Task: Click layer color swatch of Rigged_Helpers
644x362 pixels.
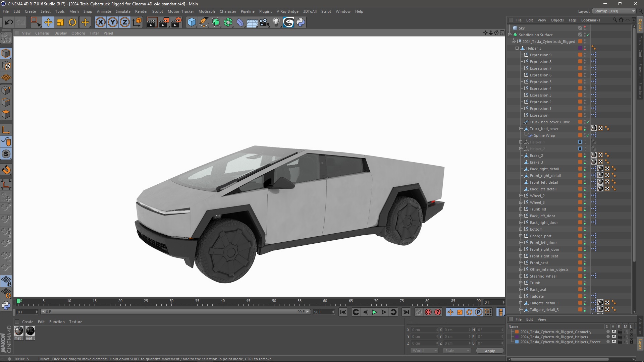Action: [517, 337]
